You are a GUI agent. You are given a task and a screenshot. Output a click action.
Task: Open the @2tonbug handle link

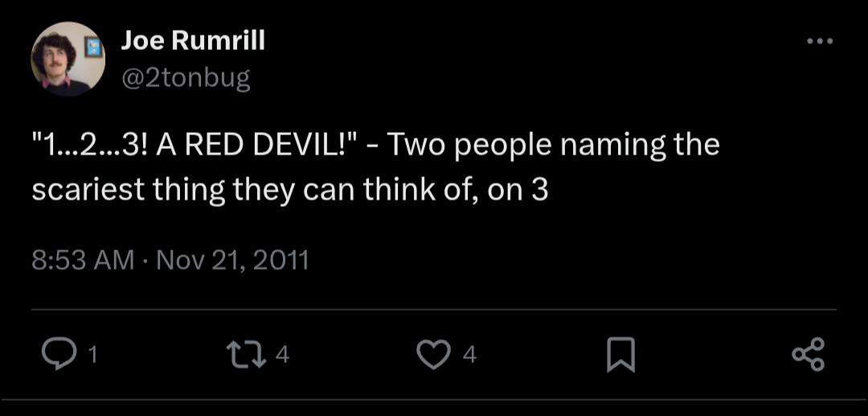pyautogui.click(x=186, y=77)
